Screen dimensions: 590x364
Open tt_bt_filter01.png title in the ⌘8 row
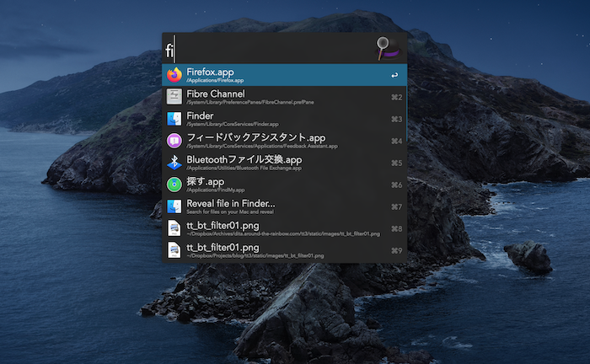click(223, 226)
